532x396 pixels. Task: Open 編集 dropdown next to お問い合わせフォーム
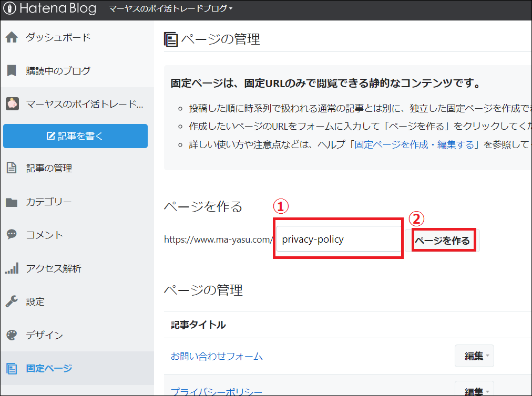(474, 356)
